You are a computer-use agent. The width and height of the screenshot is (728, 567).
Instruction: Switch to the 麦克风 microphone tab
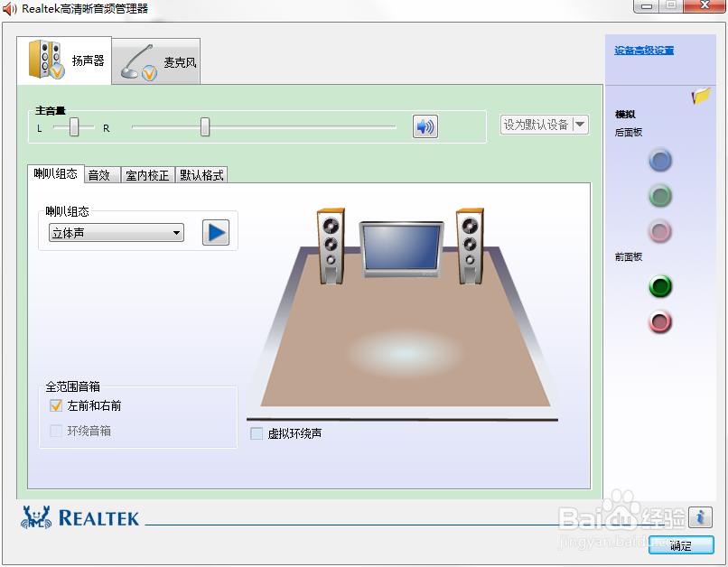click(x=156, y=61)
